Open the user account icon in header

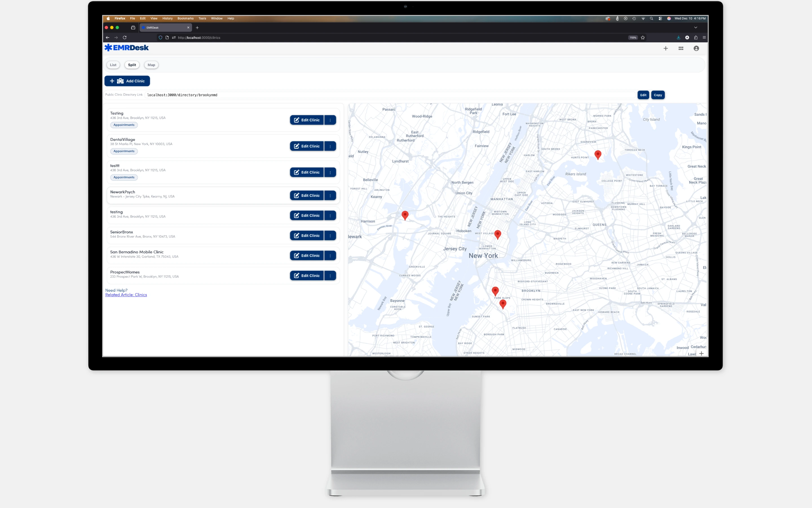pos(696,48)
